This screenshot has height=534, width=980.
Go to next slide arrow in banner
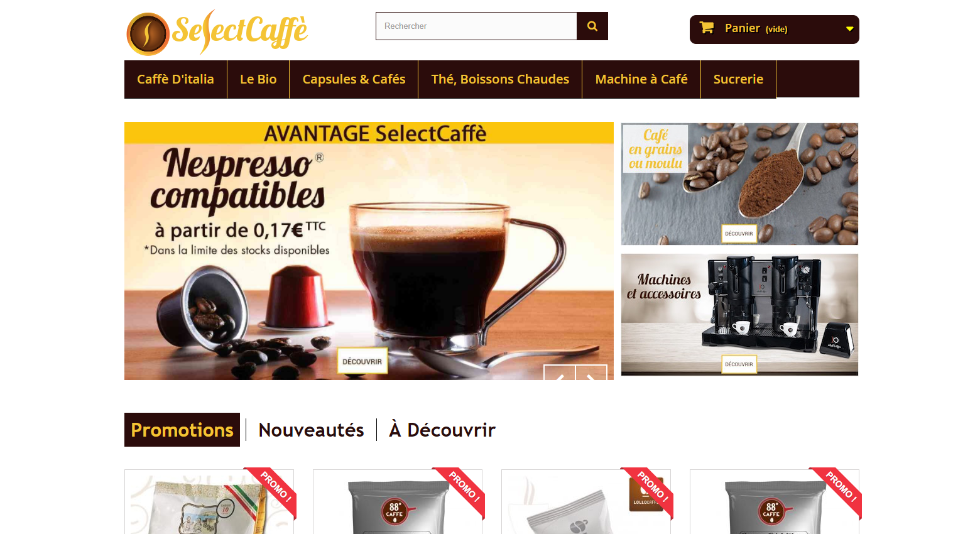(591, 373)
